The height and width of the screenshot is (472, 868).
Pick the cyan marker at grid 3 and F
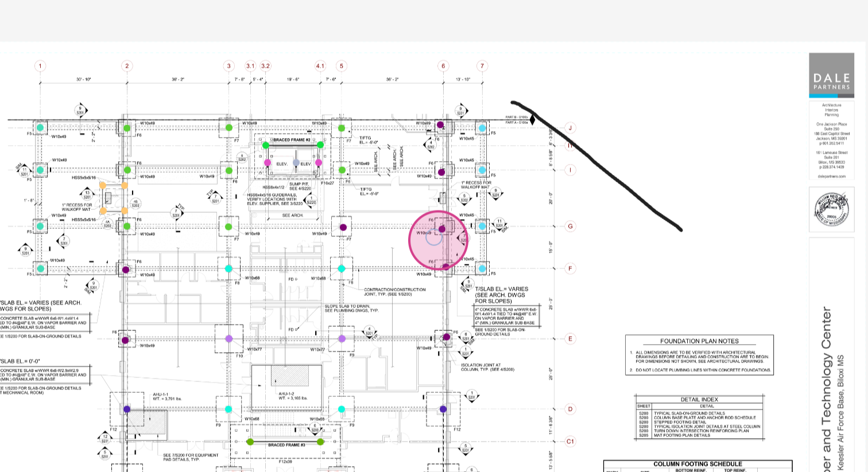(228, 268)
